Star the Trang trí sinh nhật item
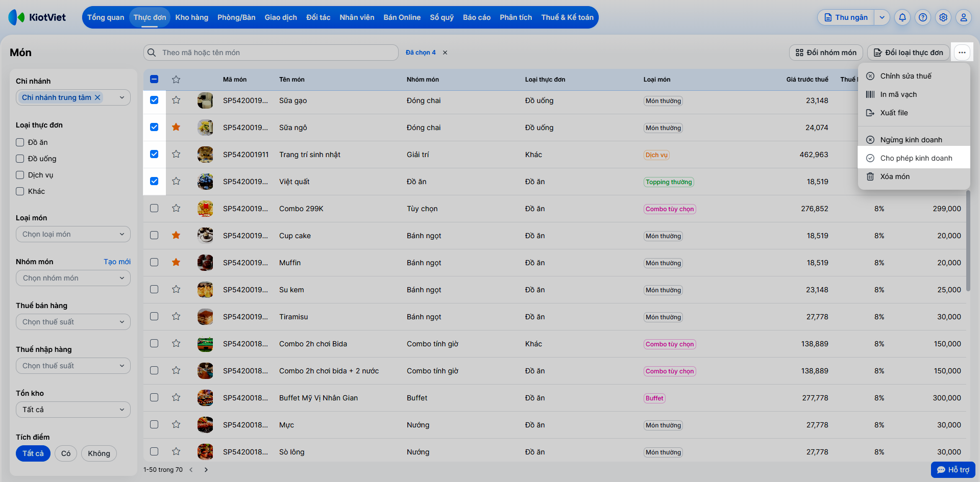Image resolution: width=980 pixels, height=482 pixels. pyautogui.click(x=176, y=154)
